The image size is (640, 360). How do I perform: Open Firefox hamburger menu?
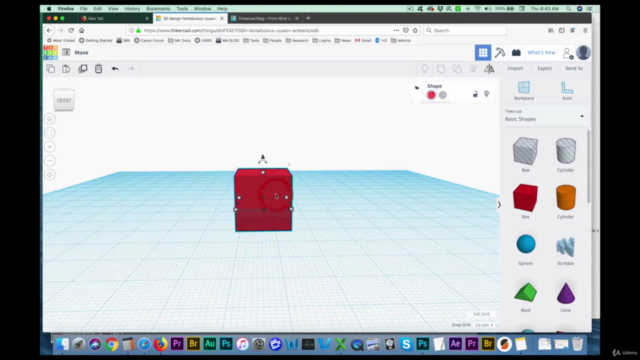[585, 30]
